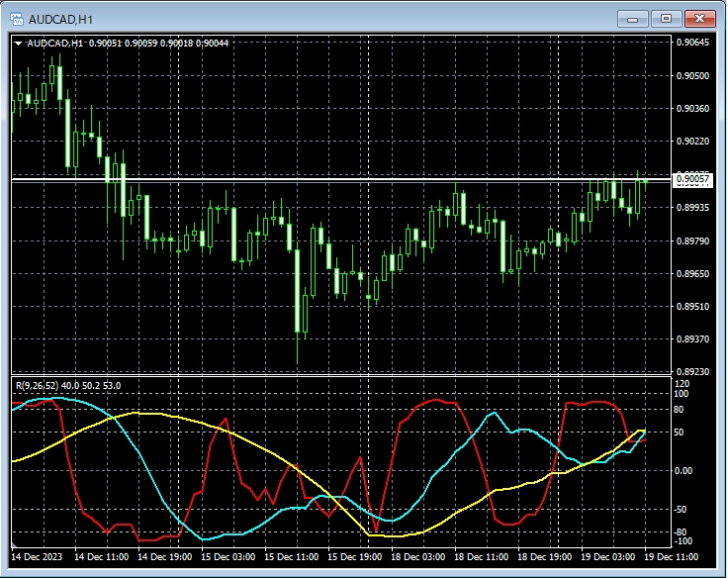The width and height of the screenshot is (728, 578).
Task: Click the AUDCAD,H1 OHLC text in chart
Action: 129,43
